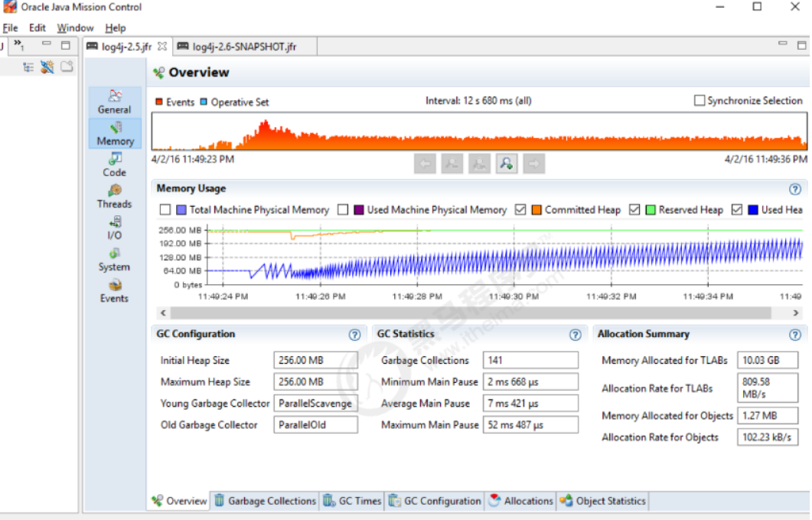
Task: Open GC Configuration help icon
Action: point(354,335)
